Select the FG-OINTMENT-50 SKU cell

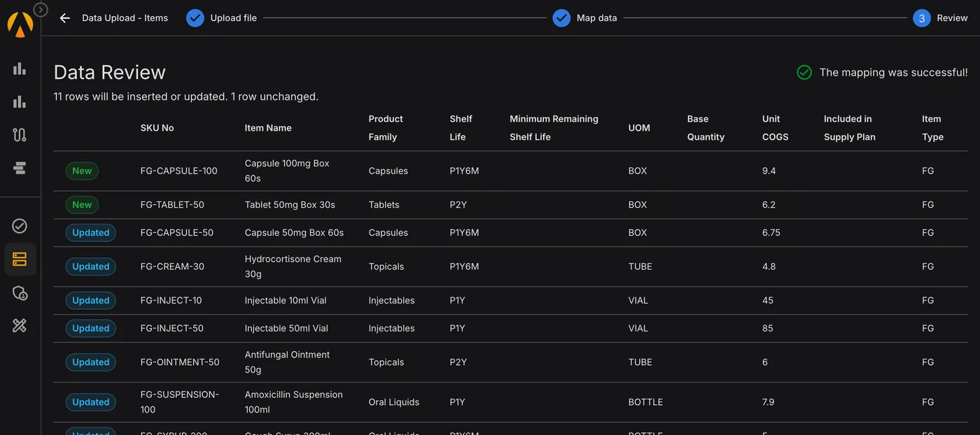point(180,362)
